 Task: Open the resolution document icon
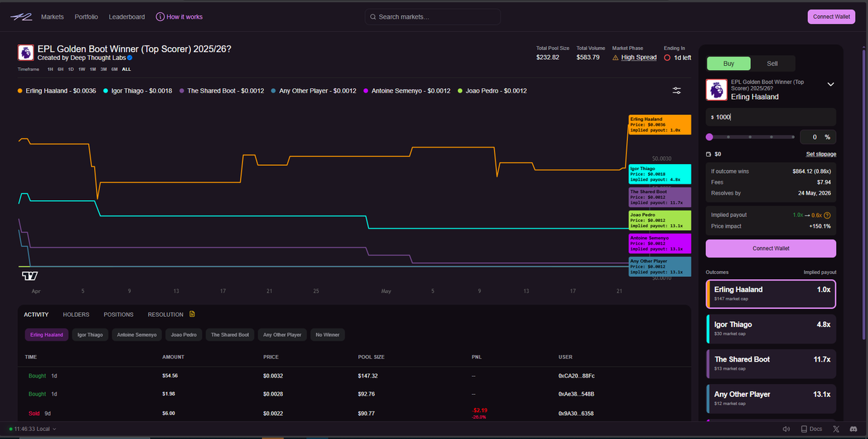192,314
